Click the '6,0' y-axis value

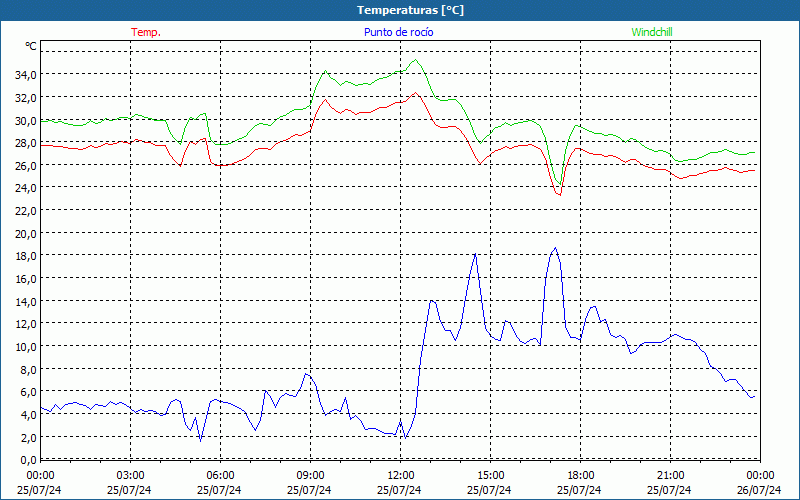click(29, 392)
